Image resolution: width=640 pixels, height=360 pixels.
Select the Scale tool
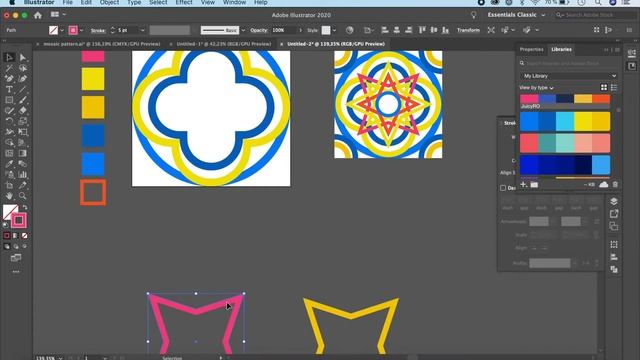click(23, 121)
